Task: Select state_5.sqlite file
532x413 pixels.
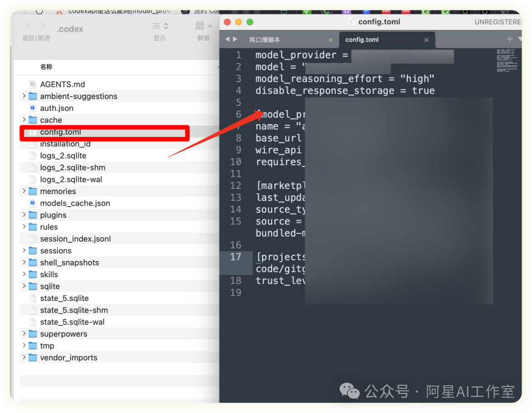Action: pyautogui.click(x=64, y=298)
